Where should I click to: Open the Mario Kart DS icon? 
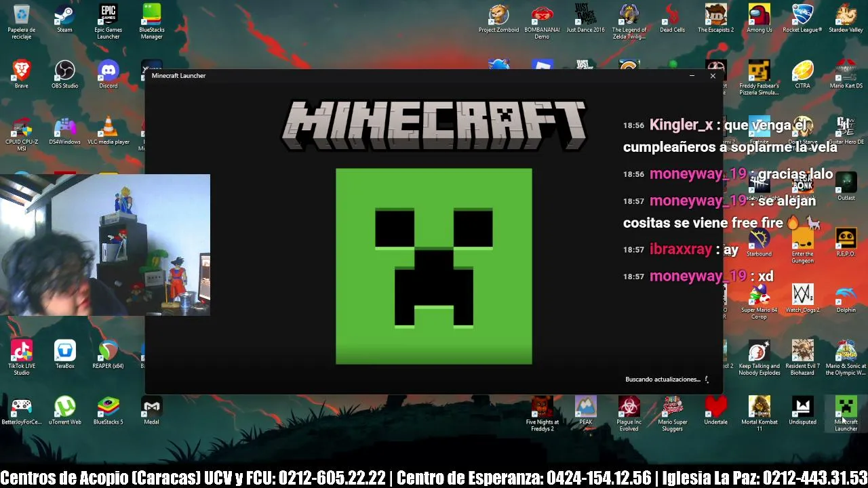click(846, 75)
